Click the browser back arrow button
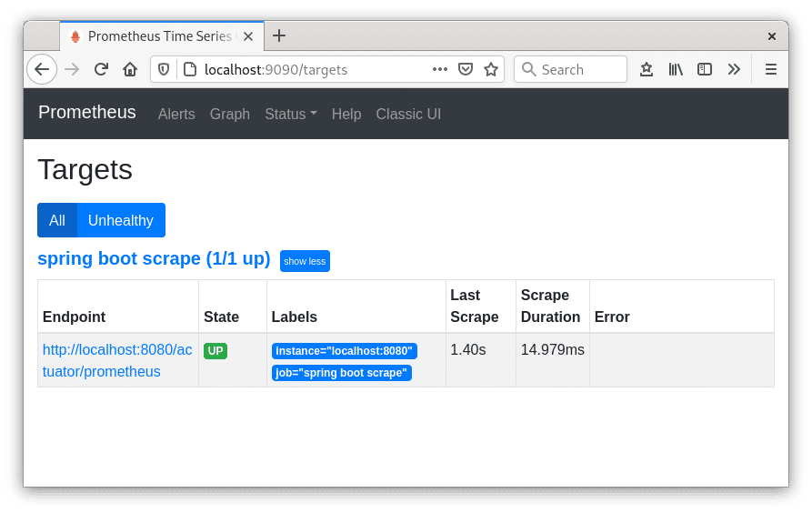812x513 pixels. (x=42, y=69)
